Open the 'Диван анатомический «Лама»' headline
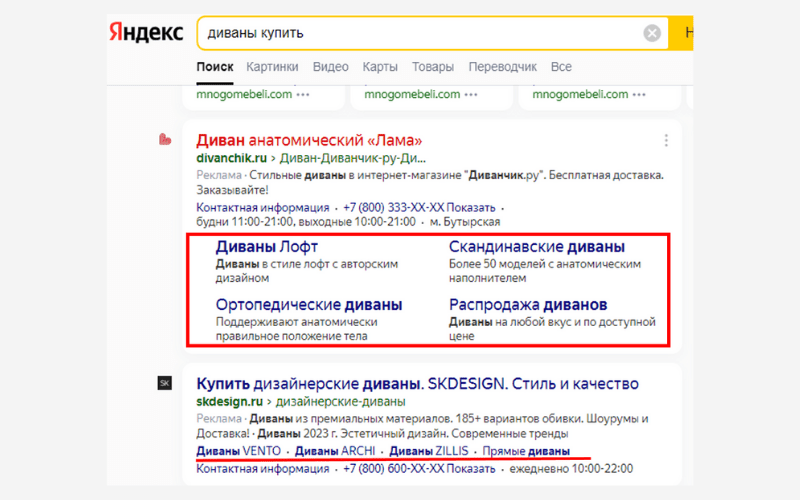 pos(309,140)
